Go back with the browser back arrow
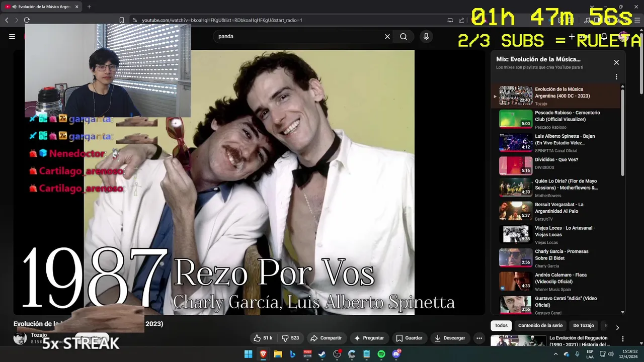Screen dimensions: 644x362 7,20
